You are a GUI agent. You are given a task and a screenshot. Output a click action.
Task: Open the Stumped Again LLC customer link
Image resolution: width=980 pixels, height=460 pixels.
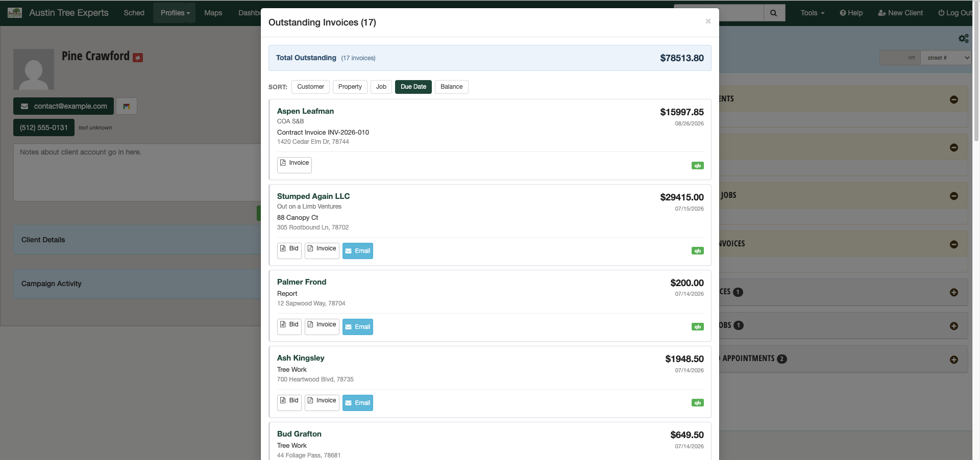(313, 196)
